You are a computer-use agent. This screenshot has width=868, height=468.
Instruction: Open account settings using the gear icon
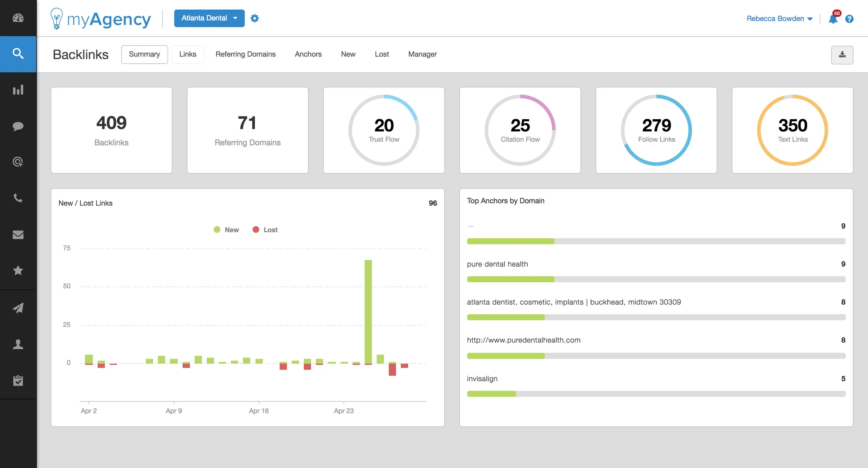[255, 18]
